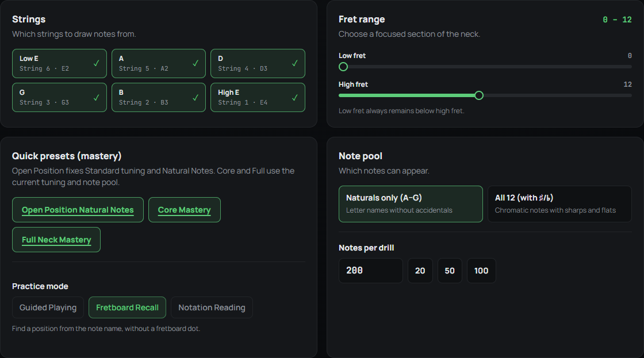Click the 'Find a position from the note name' hint
The height and width of the screenshot is (358, 644).
(106, 329)
